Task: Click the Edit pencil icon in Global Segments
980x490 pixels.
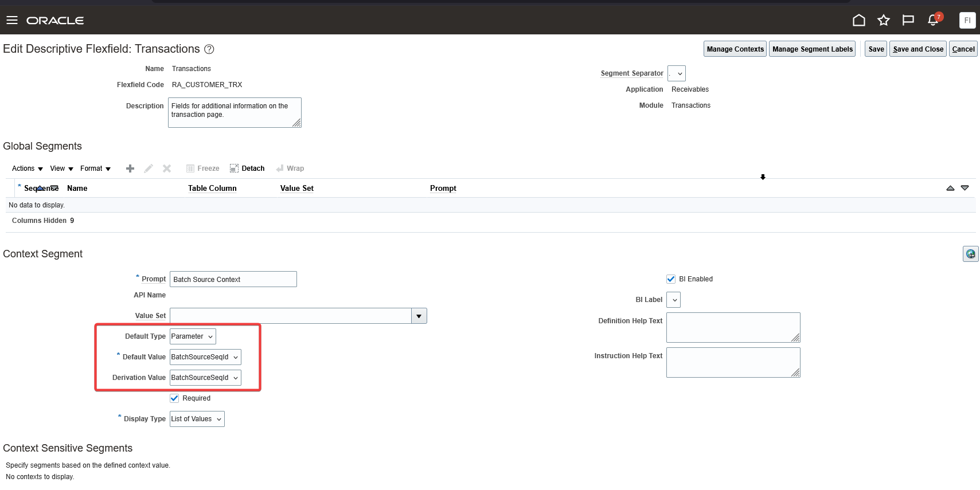Action: point(149,168)
